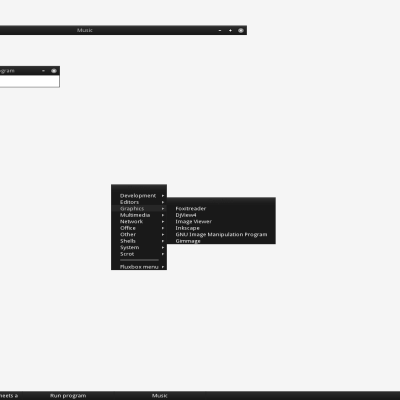Image resolution: width=400 pixels, height=400 pixels.
Task: Open Image Viewer from the submenu
Action: pyautogui.click(x=221, y=222)
